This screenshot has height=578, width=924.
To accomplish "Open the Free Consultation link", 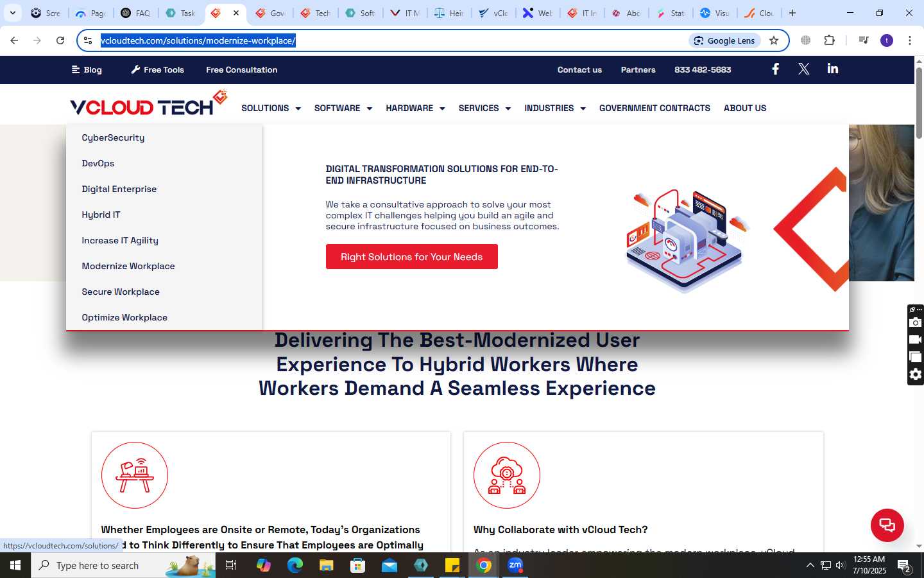I will pos(242,69).
